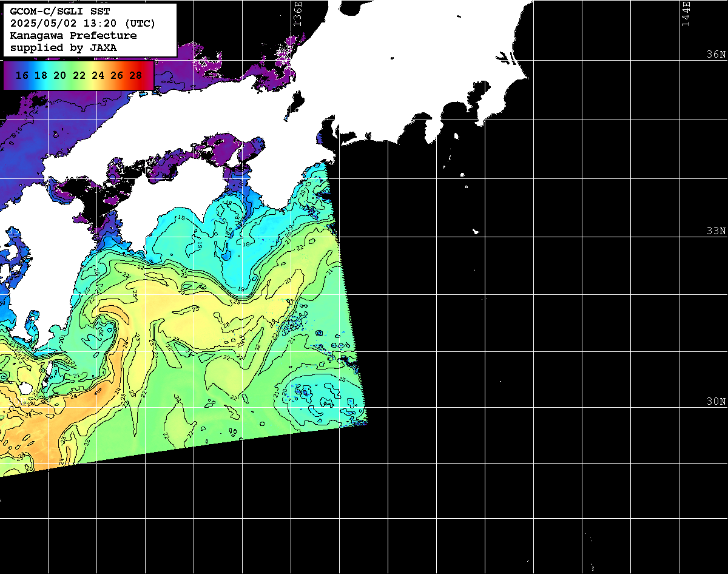Click the 144E longitude label

(x=686, y=13)
